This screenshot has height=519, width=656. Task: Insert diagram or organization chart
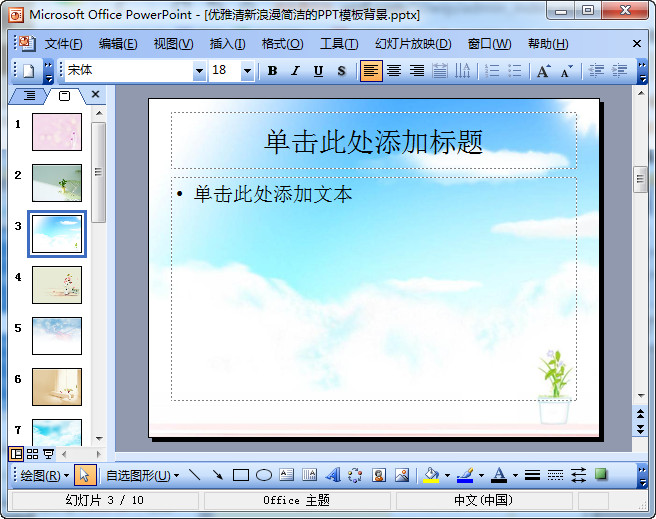pos(355,475)
